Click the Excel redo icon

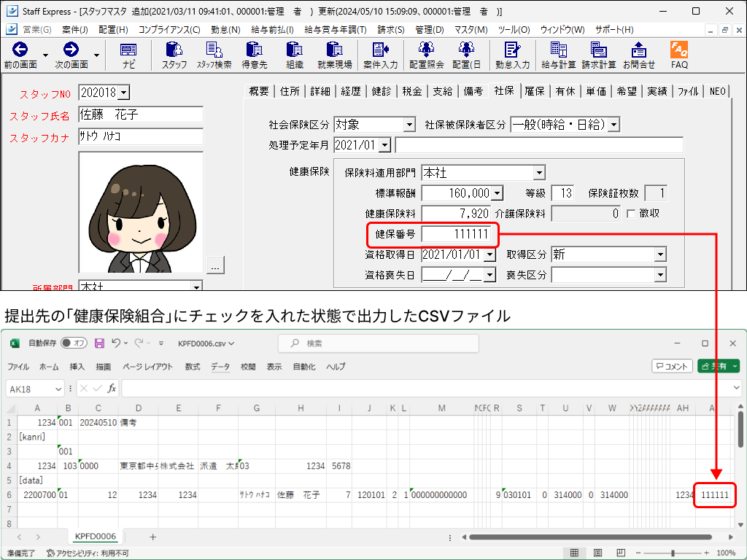(x=139, y=343)
